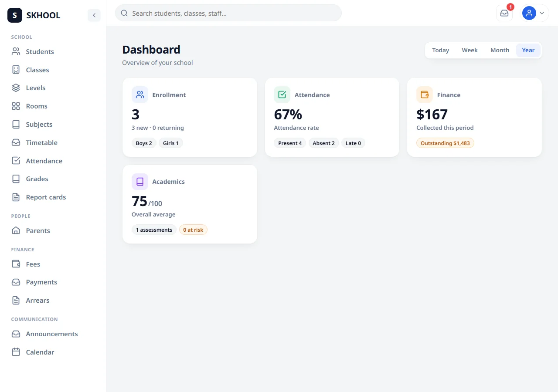Expand the user profile dropdown

(535, 13)
